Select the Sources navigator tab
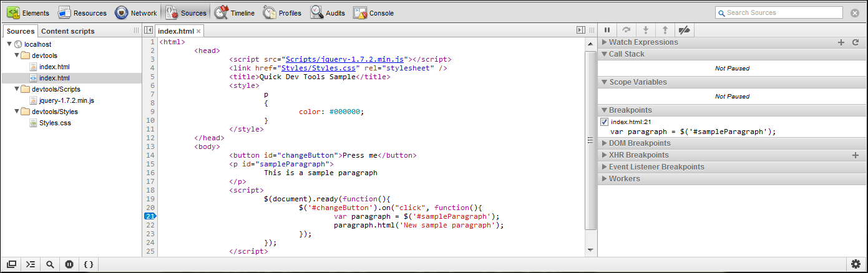 (21, 31)
